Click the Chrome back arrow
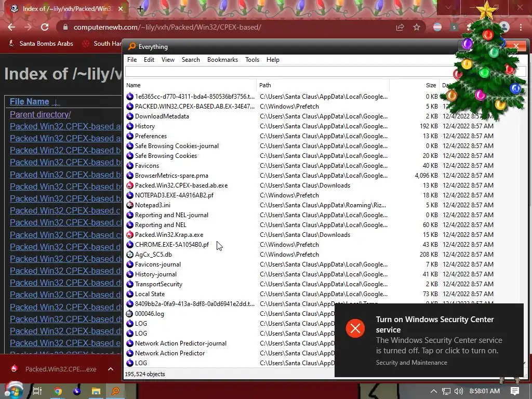Screen dimensions: 532x399 pos(11,27)
